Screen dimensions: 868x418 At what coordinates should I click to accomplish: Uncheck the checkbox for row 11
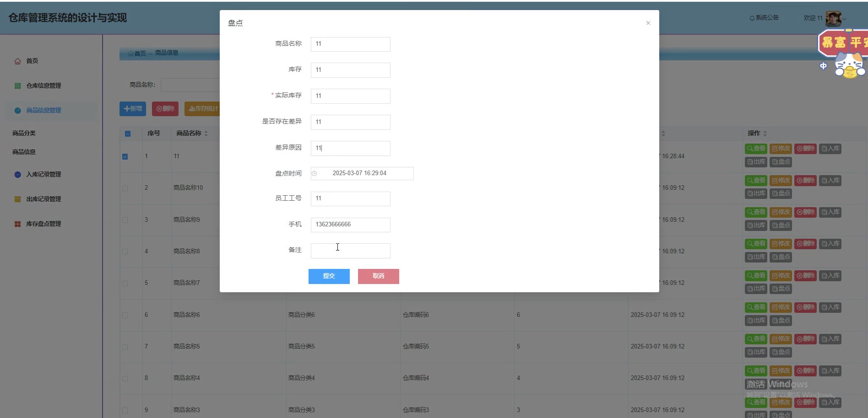click(x=125, y=156)
